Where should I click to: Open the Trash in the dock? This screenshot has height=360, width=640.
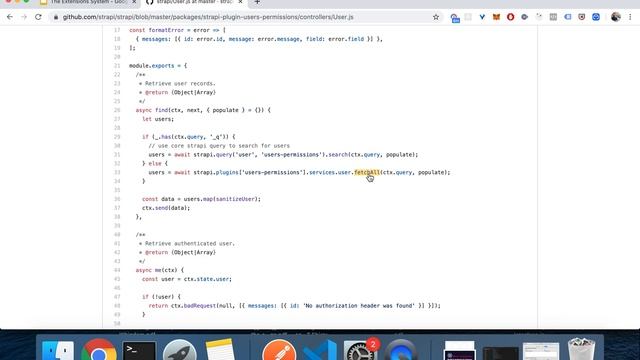click(x=581, y=349)
